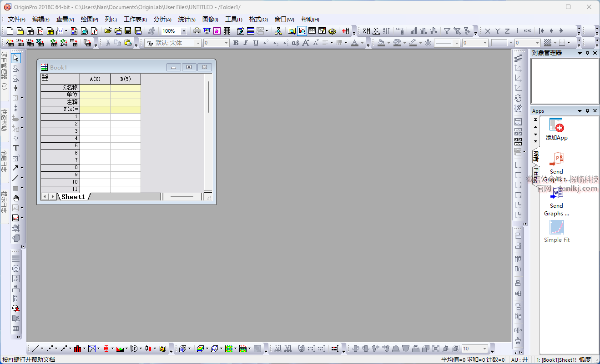
Task: Open the 分析(A) menu
Action: (162, 19)
